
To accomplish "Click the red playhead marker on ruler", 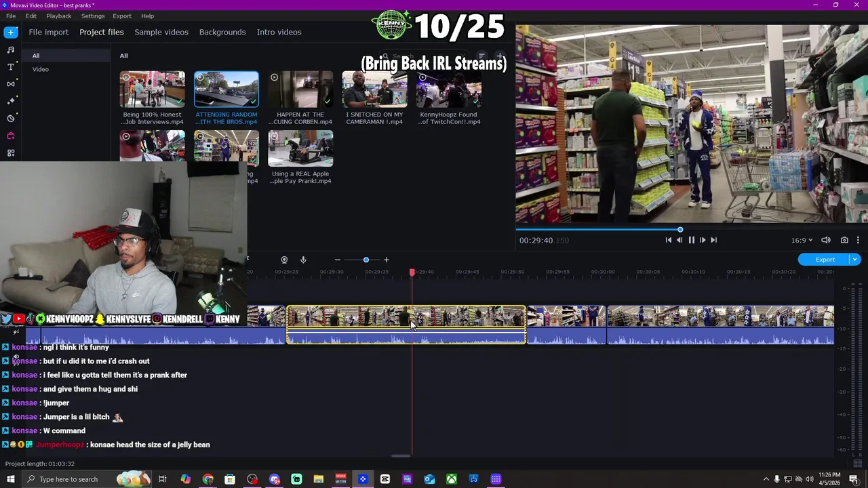I will pyautogui.click(x=412, y=272).
